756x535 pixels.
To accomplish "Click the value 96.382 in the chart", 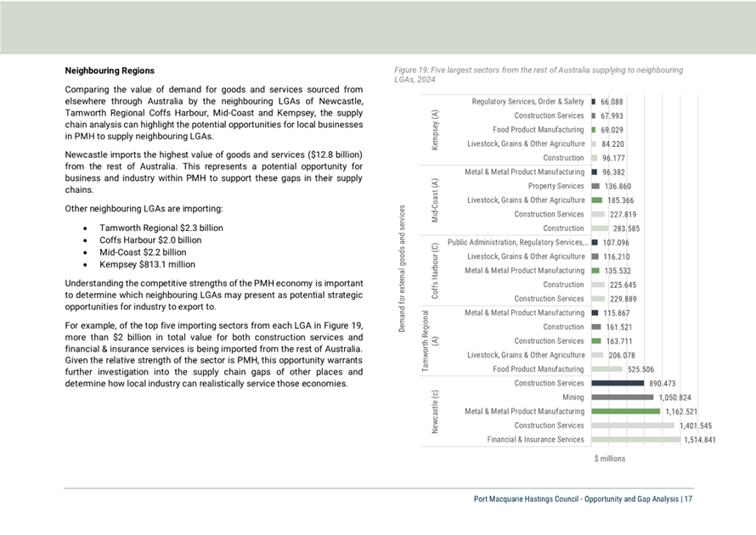I will tap(613, 172).
